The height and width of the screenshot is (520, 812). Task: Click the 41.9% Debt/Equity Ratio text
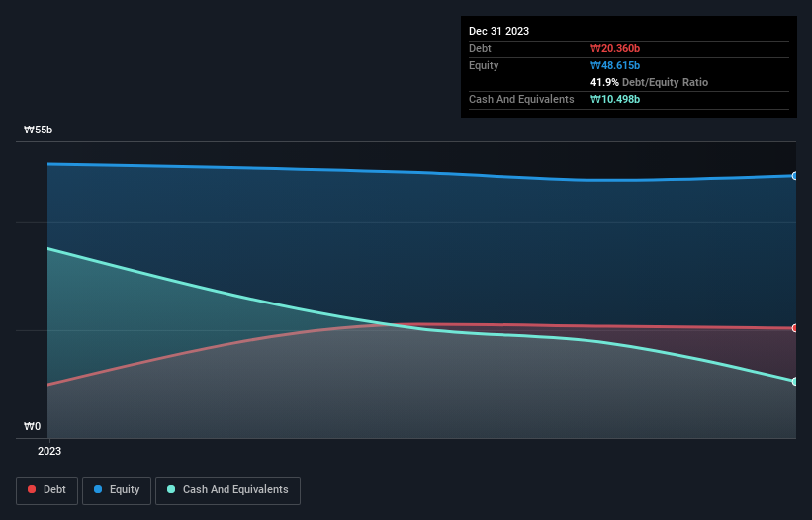click(650, 82)
